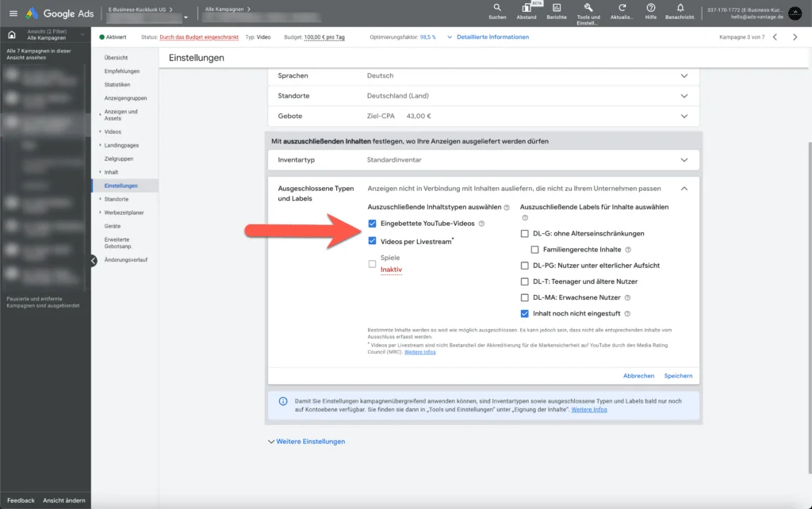Open help for Inhalt noch nicht eingestuft
The image size is (812, 509).
click(627, 314)
